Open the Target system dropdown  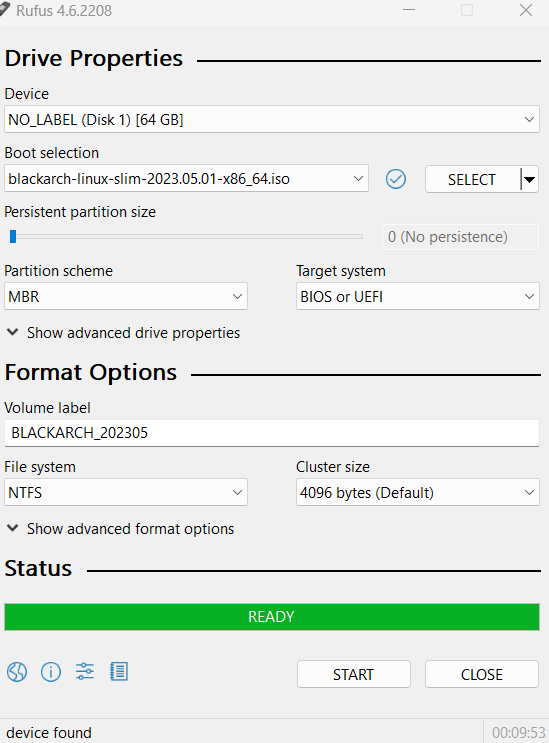(418, 297)
